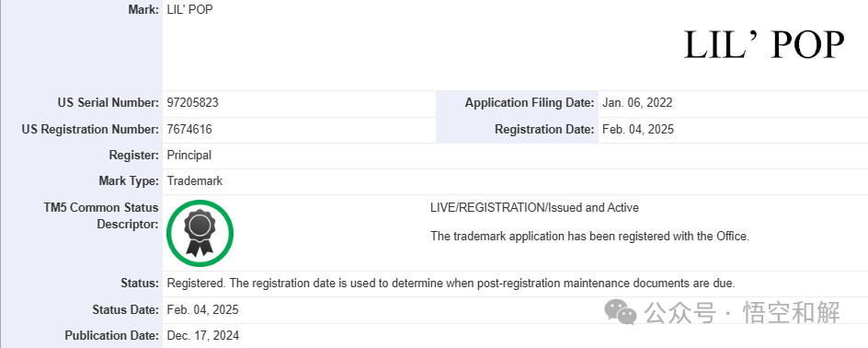Click the Mark Type value Trademark
This screenshot has height=348, width=868.
coord(195,180)
